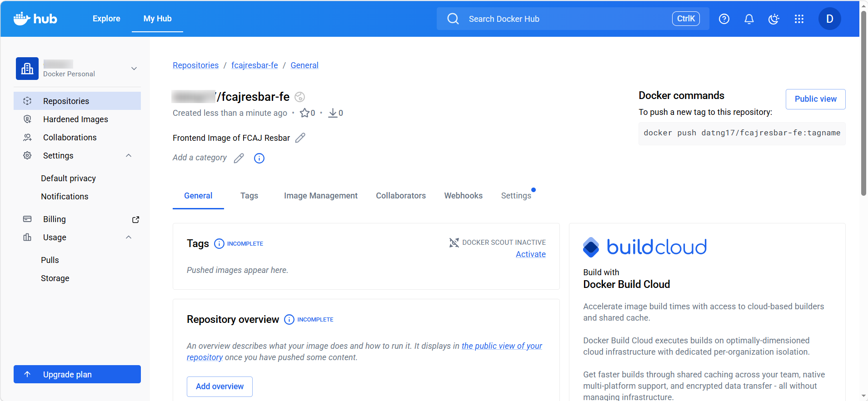
Task: Click the Upgrade plan button
Action: (x=77, y=374)
